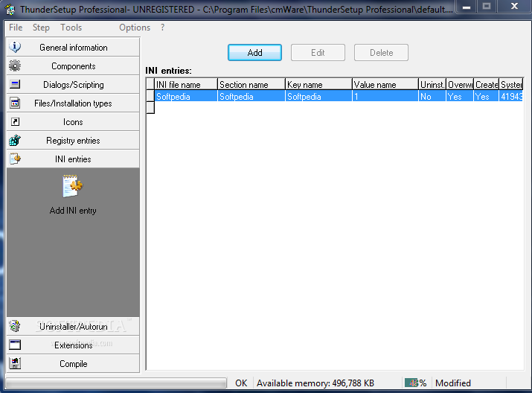Close the ThunderSetup window
532x393 pixels.
514,7
